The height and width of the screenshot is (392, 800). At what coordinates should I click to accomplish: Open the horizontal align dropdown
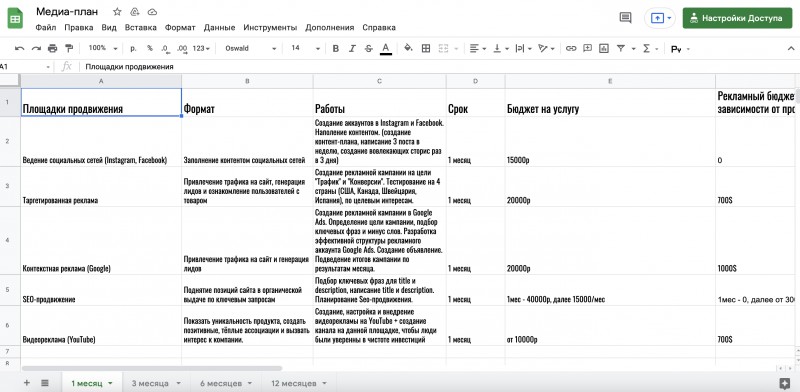pos(478,48)
